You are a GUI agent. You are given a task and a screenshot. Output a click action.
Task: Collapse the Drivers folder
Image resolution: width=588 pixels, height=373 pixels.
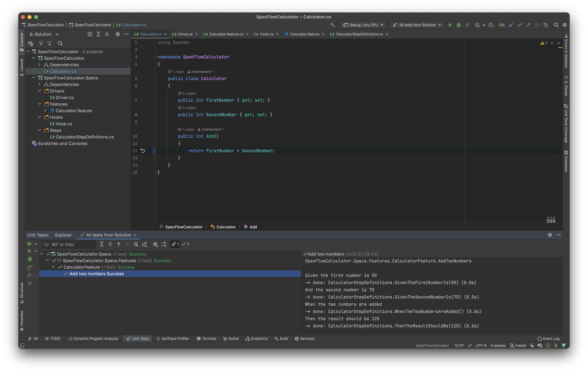(x=40, y=91)
